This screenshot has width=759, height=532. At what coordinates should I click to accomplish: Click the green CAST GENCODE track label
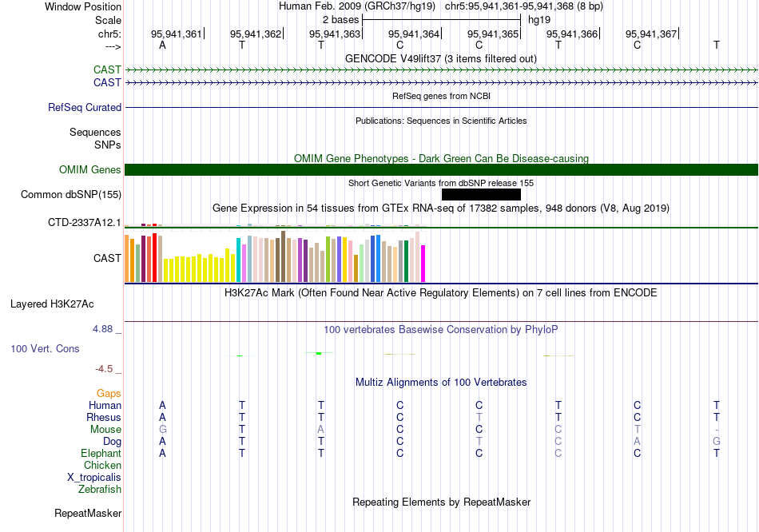click(107, 69)
